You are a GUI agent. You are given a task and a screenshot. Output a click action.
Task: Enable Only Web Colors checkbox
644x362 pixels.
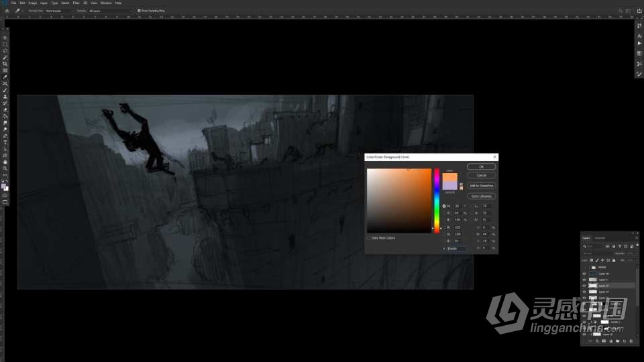tap(369, 238)
